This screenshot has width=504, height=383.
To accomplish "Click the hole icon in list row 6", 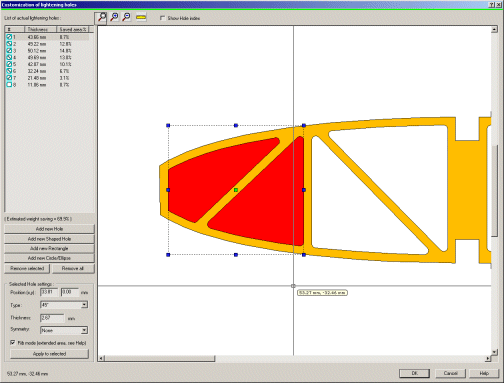I will coord(9,71).
